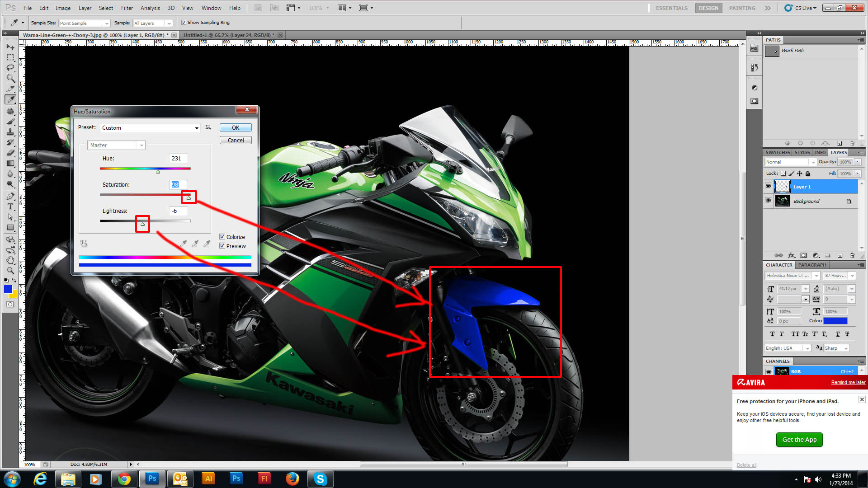Image resolution: width=868 pixels, height=488 pixels.
Task: Add a layer mask
Action: coord(803,255)
